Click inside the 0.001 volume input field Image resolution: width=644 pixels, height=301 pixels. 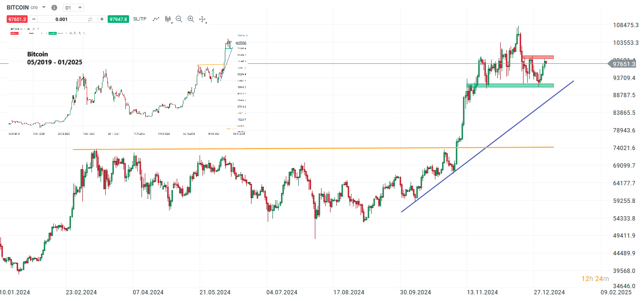[x=61, y=19]
